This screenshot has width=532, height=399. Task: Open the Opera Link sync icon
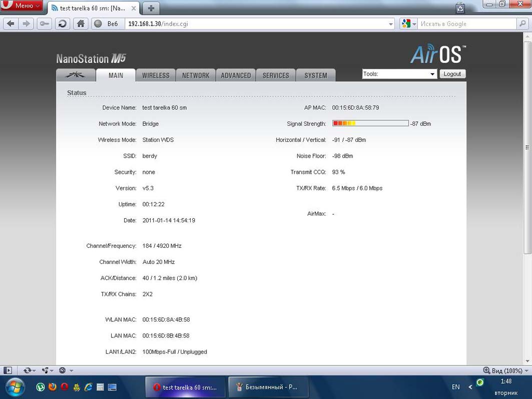click(x=27, y=370)
